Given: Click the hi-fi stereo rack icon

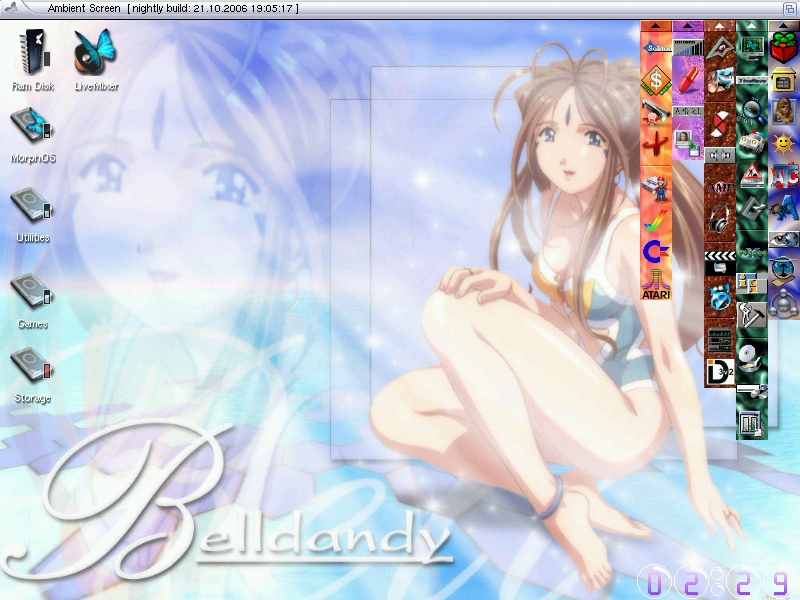Looking at the screenshot, I should (x=720, y=339).
